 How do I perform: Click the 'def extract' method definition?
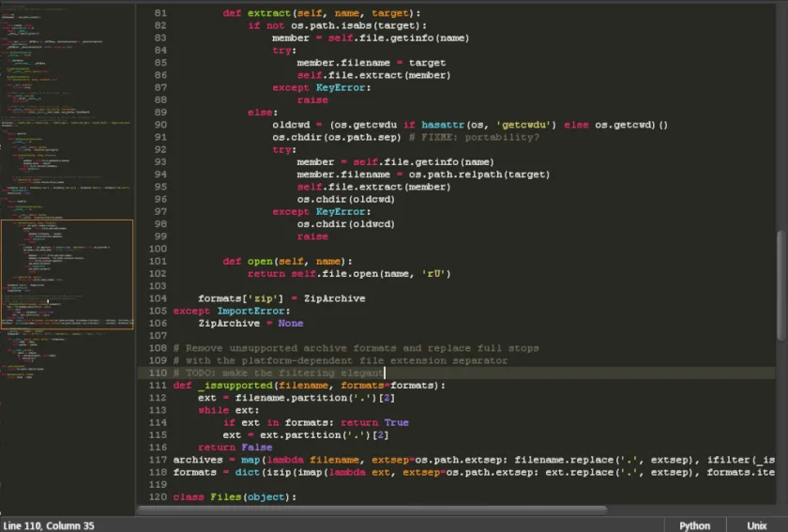click(x=322, y=13)
